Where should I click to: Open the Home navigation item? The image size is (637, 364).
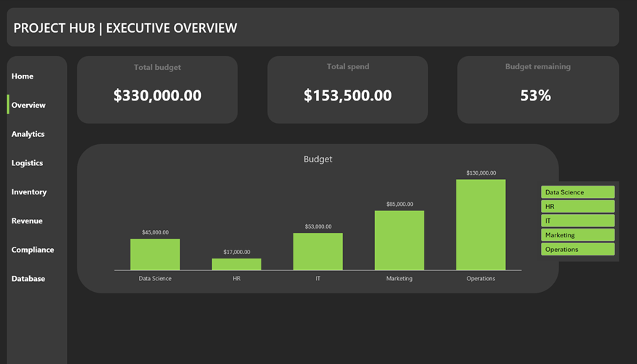tap(23, 76)
